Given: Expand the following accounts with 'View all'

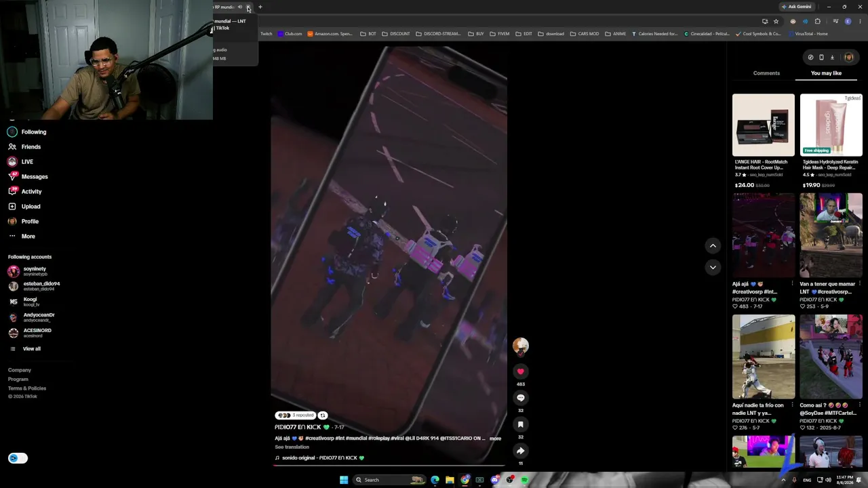Looking at the screenshot, I should coord(31,348).
